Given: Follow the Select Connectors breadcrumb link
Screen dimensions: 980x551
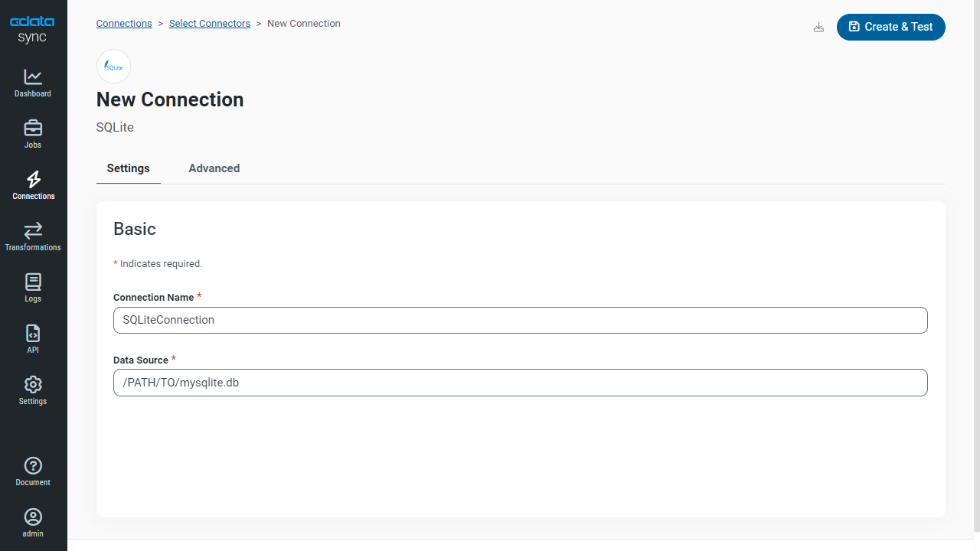Looking at the screenshot, I should [x=210, y=24].
